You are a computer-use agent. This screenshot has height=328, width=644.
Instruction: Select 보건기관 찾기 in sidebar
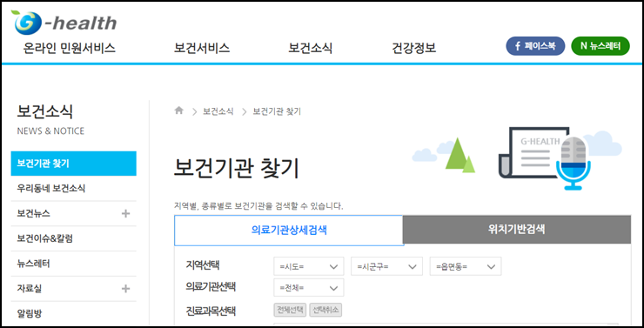pyautogui.click(x=73, y=164)
